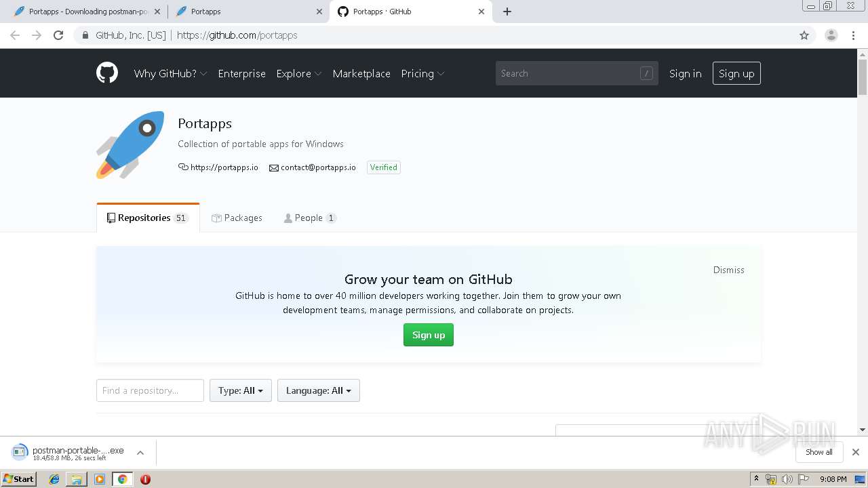The height and width of the screenshot is (488, 868).
Task: Launch media player from the taskbar
Action: (x=100, y=479)
